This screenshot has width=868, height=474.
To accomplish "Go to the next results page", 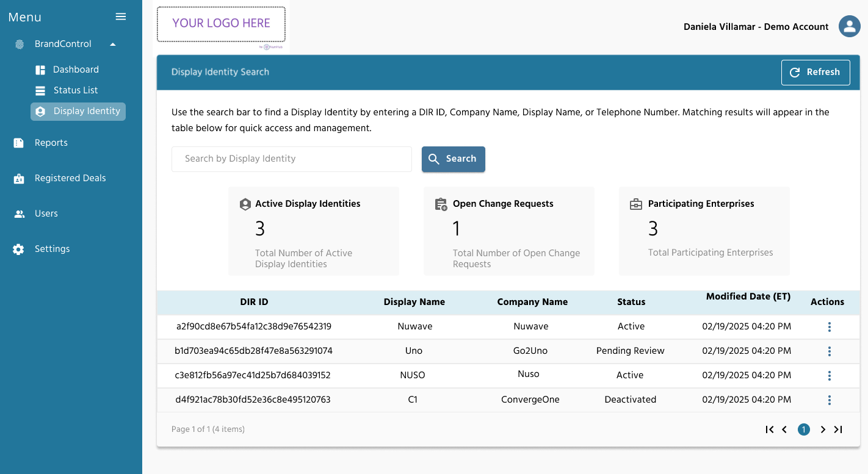I will [x=823, y=429].
